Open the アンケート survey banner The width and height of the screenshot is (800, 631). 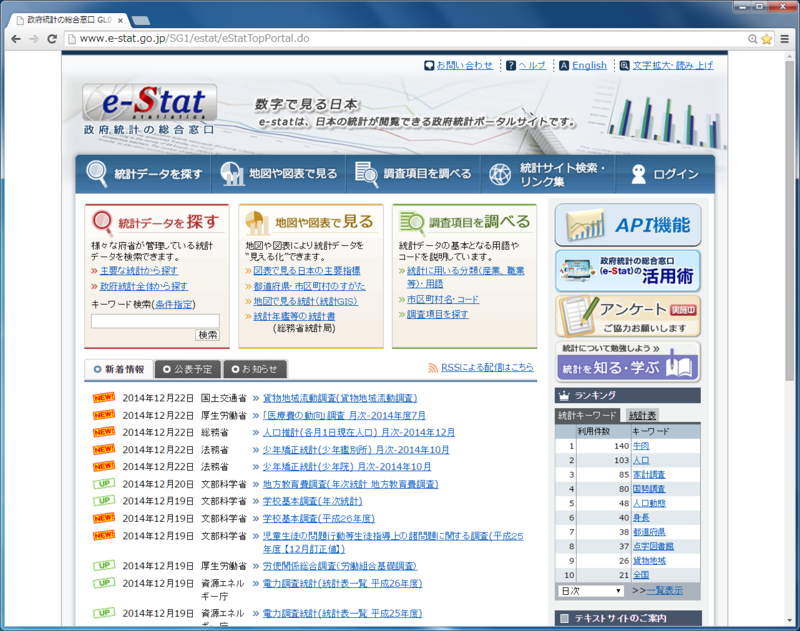628,316
